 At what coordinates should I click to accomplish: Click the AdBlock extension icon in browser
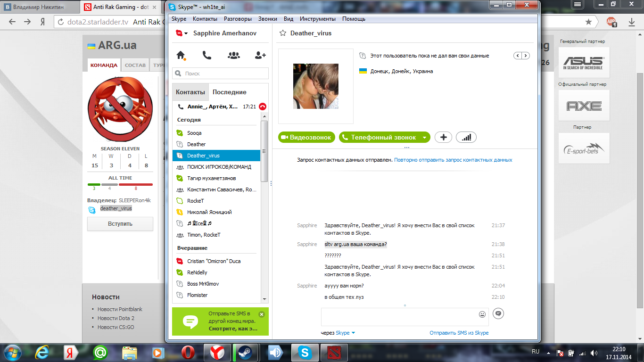[x=611, y=22]
